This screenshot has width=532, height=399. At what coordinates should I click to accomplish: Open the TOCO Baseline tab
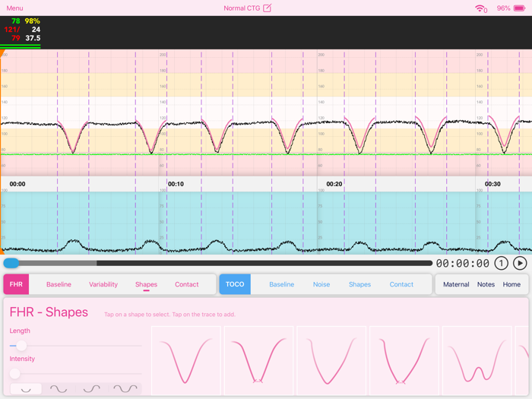(282, 284)
